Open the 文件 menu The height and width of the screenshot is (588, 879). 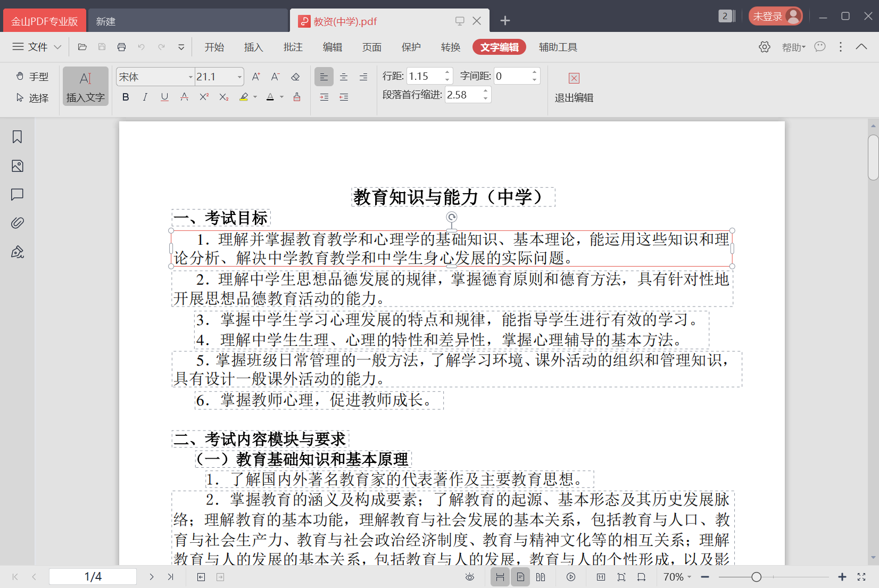[37, 47]
